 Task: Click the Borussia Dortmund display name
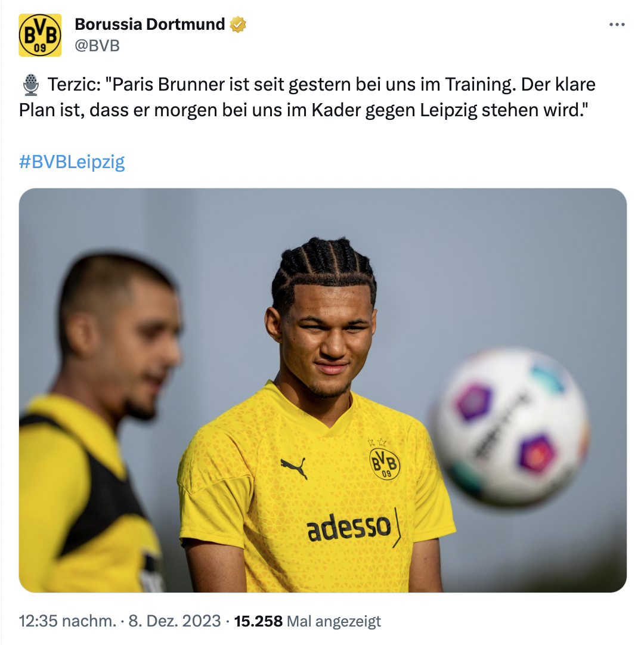point(150,24)
